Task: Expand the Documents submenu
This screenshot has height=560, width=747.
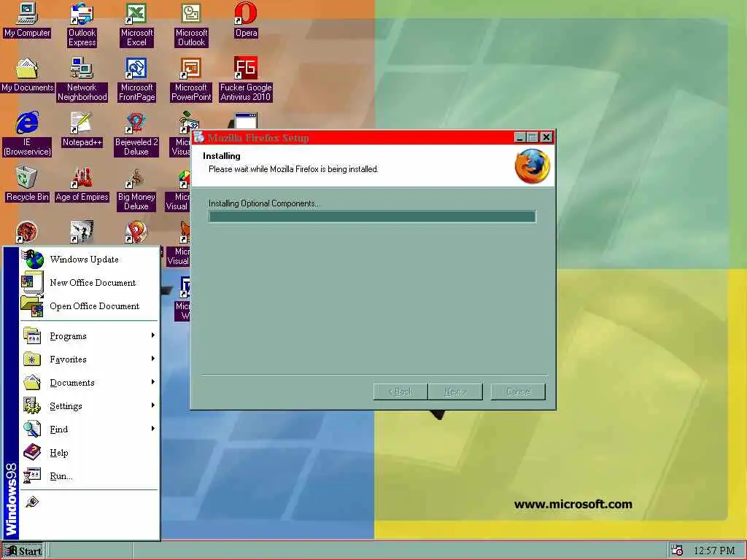Action: tap(89, 382)
